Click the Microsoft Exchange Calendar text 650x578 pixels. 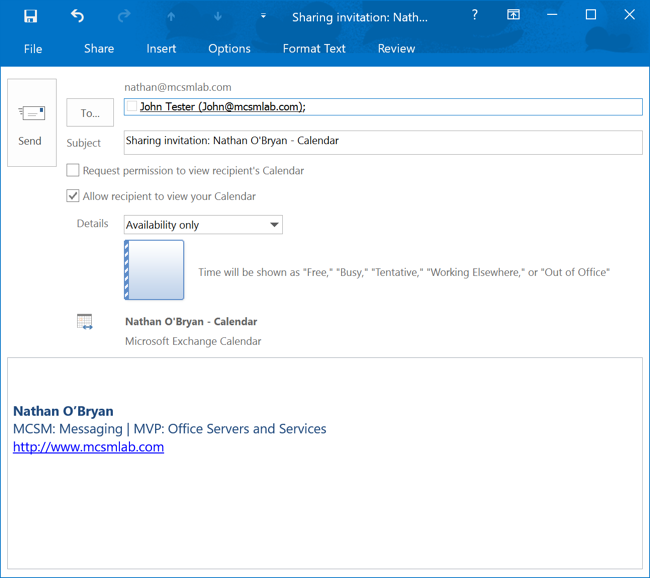coord(193,341)
